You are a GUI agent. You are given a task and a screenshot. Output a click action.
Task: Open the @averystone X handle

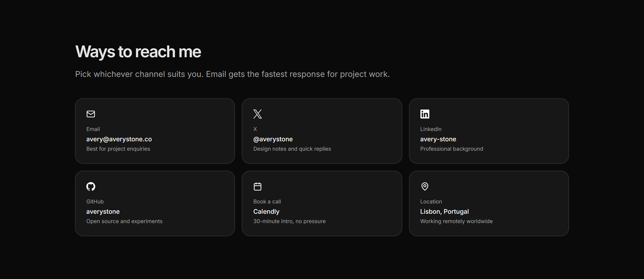(x=273, y=139)
